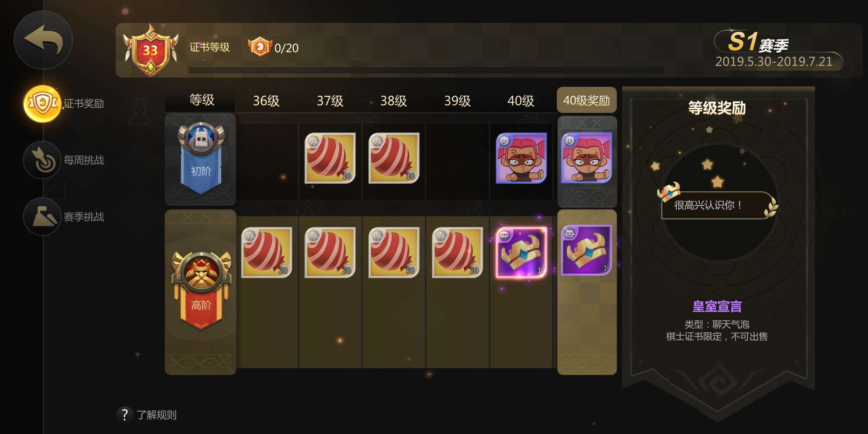The width and height of the screenshot is (868, 434).
Task: Tap the crown item in the 40级奖励 column
Action: (586, 250)
